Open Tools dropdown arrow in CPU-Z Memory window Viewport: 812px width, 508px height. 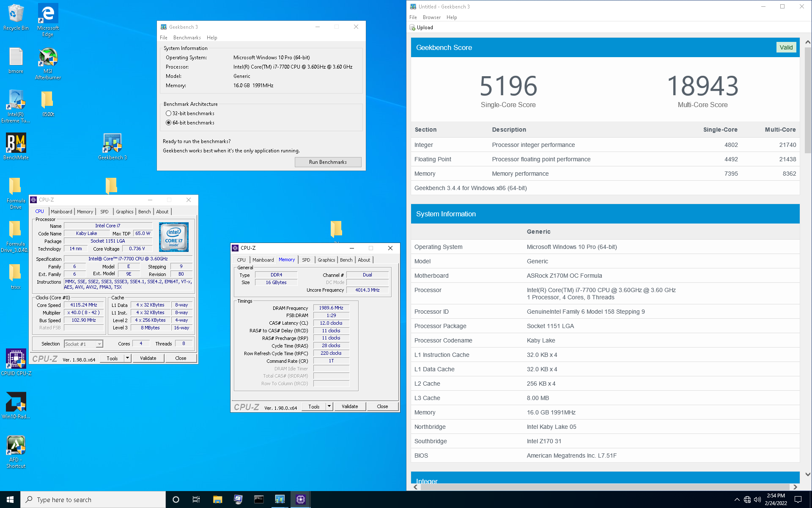[329, 406]
